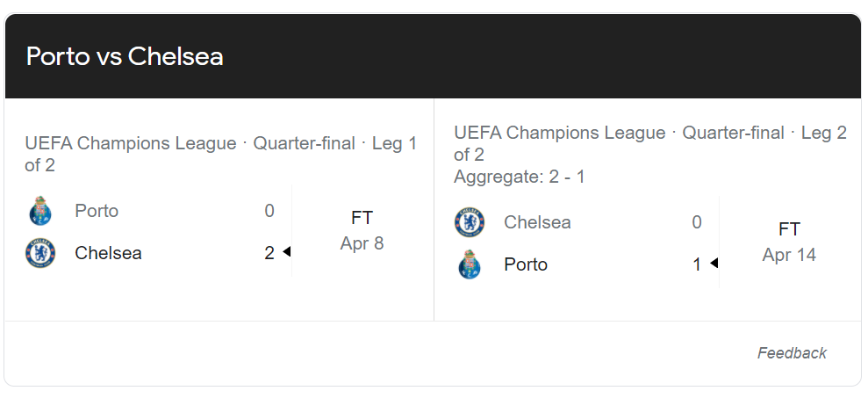Click Chelsea team name in first leg
The image size is (868, 398).
[x=108, y=253]
